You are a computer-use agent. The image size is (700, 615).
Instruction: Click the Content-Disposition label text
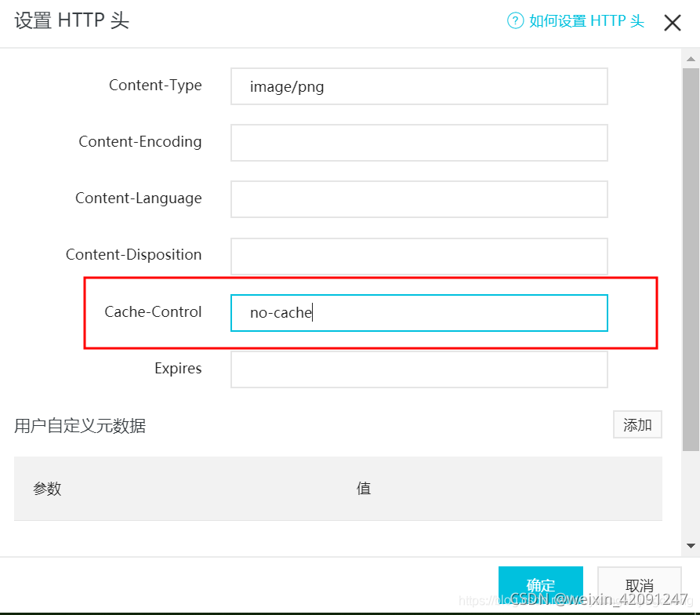click(133, 255)
